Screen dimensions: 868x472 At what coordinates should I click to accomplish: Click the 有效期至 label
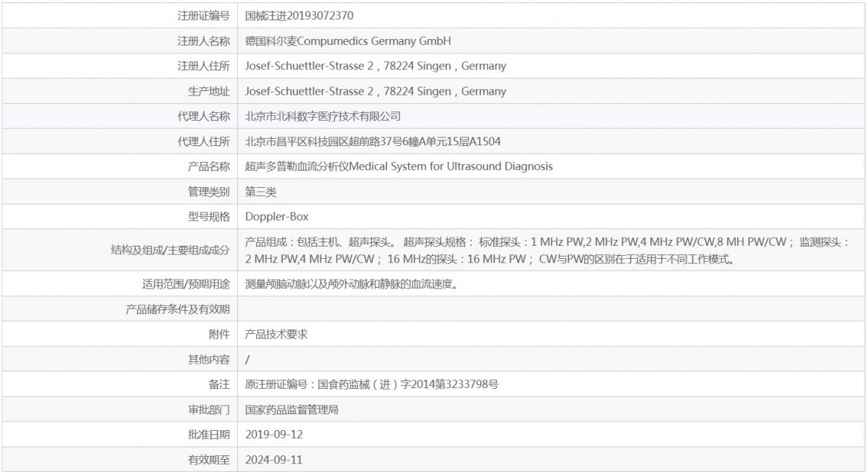pos(209,460)
